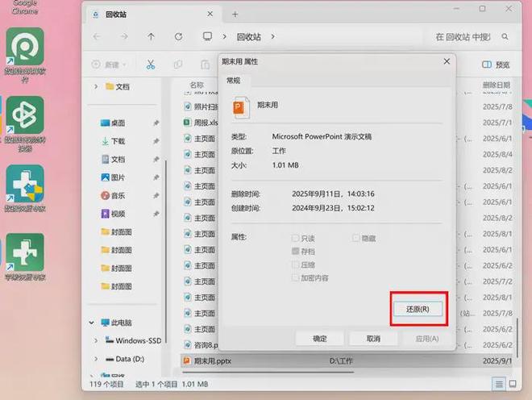Toggle the 压缩 checkbox

295,265
